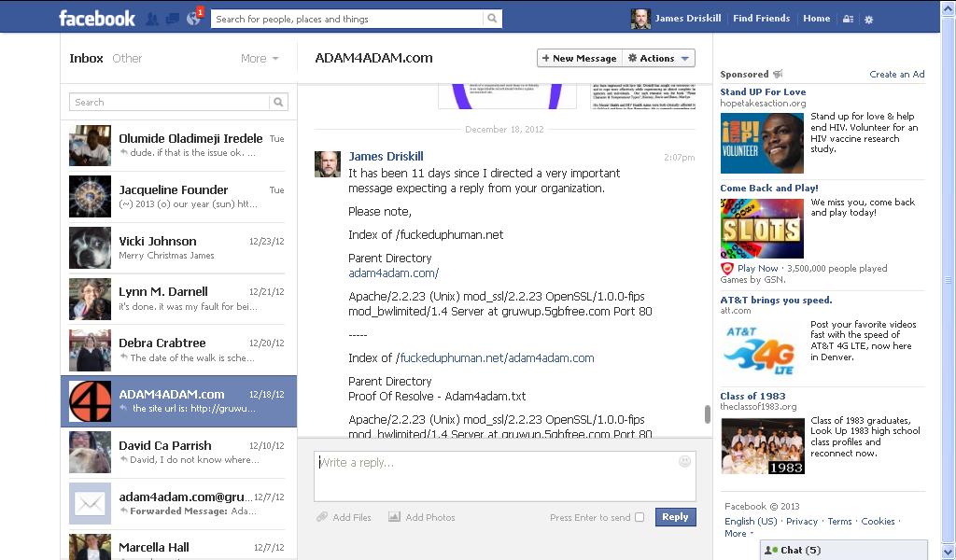Expand the More dropdown in inbox header
Screen dimensions: 956x560
pyautogui.click(x=260, y=59)
